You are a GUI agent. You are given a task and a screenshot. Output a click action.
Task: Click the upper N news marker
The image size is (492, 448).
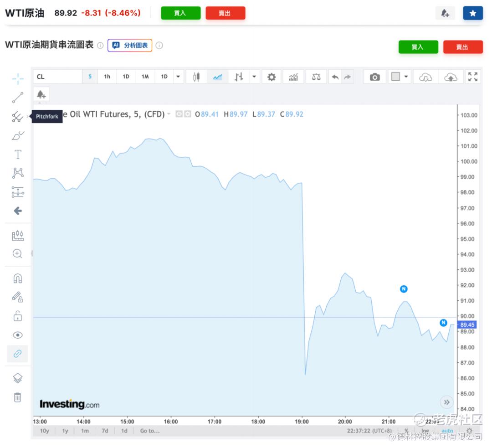click(x=404, y=289)
